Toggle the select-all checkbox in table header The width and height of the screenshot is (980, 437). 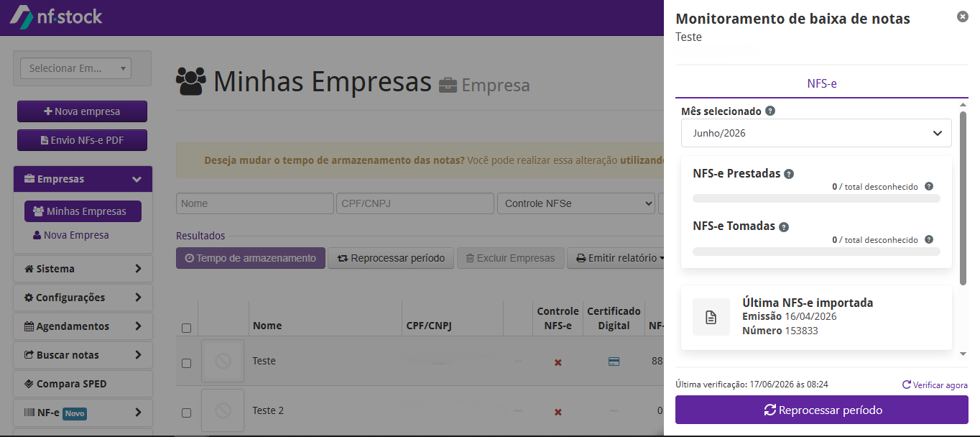[186, 328]
